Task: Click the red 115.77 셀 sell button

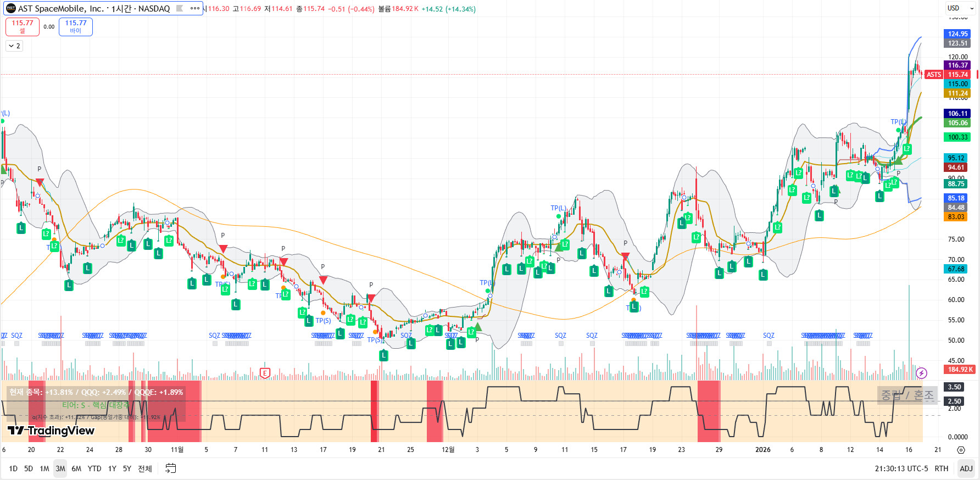Action: [23, 26]
